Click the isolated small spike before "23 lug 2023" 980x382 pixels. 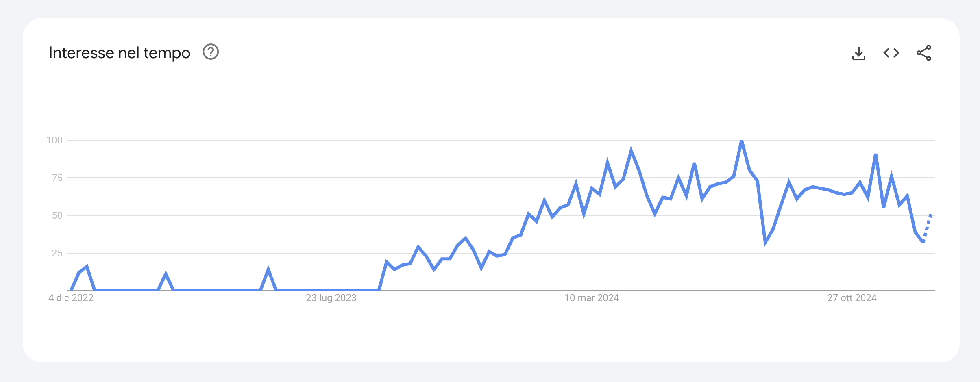(x=268, y=269)
